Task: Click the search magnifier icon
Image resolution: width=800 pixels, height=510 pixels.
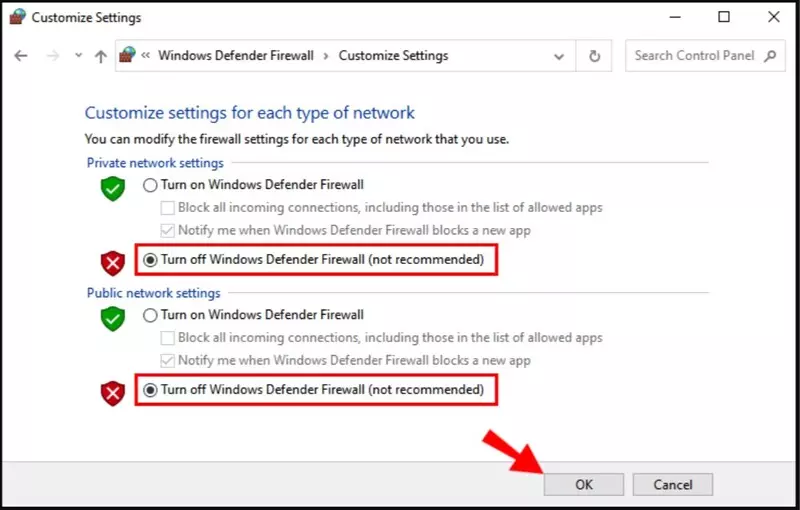Action: coord(770,56)
